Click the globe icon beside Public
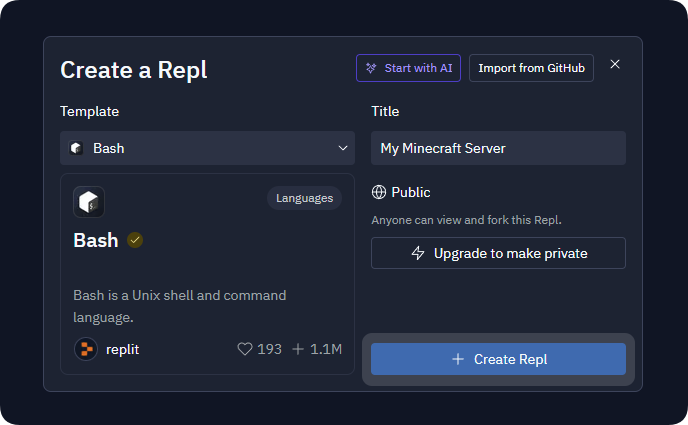The height and width of the screenshot is (425, 688). coord(379,192)
